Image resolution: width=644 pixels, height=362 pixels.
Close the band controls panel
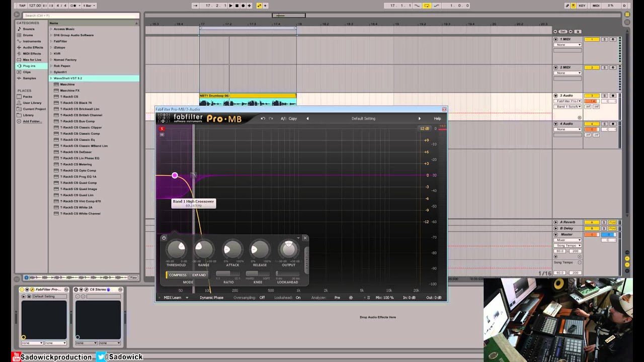point(305,238)
